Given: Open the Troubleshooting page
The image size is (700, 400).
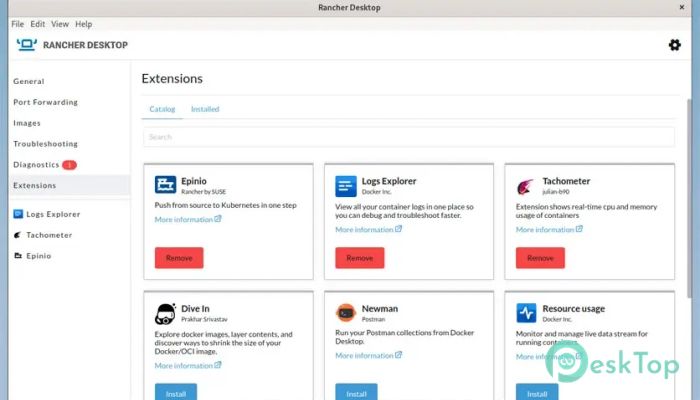Looking at the screenshot, I should (46, 144).
